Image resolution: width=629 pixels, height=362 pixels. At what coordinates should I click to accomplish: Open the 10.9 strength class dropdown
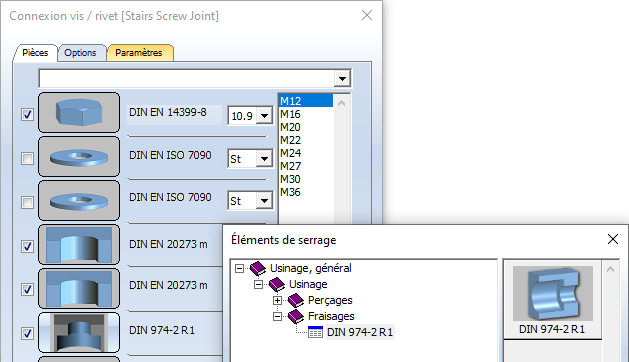pyautogui.click(x=264, y=116)
